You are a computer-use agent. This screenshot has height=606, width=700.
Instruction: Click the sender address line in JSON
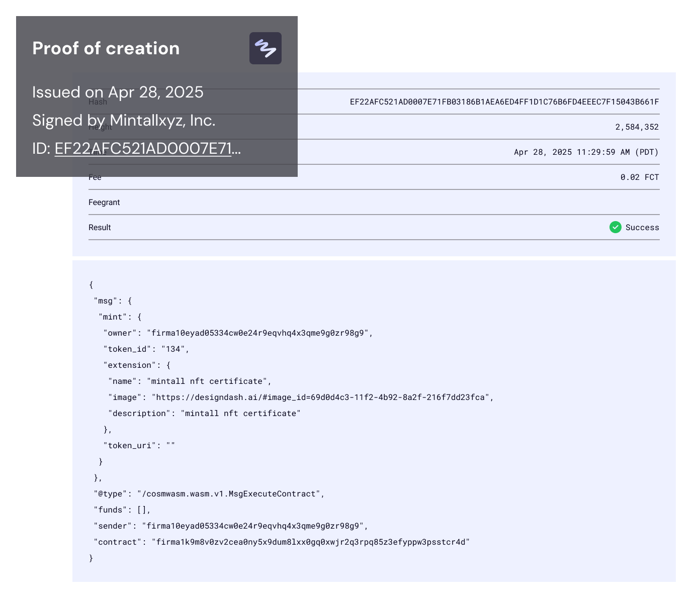(x=231, y=526)
